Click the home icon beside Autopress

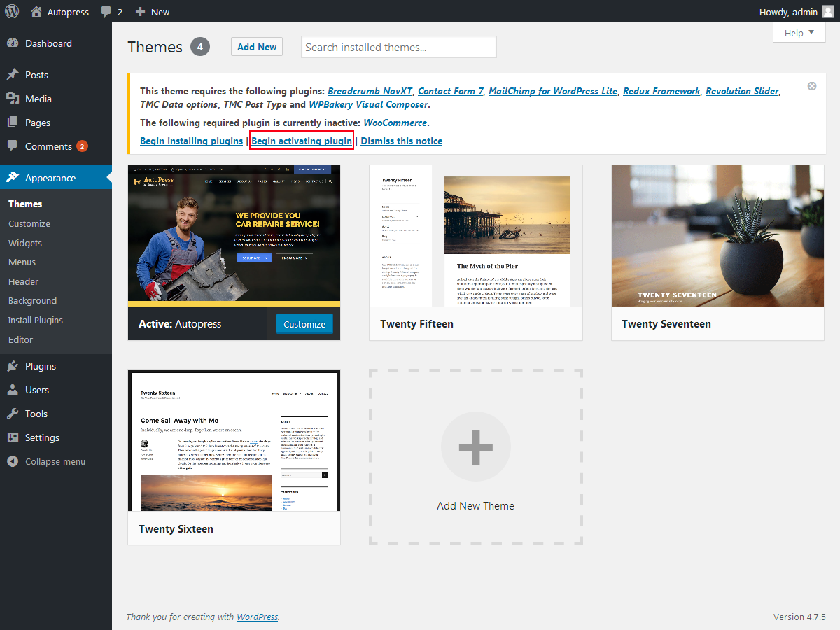pos(36,11)
